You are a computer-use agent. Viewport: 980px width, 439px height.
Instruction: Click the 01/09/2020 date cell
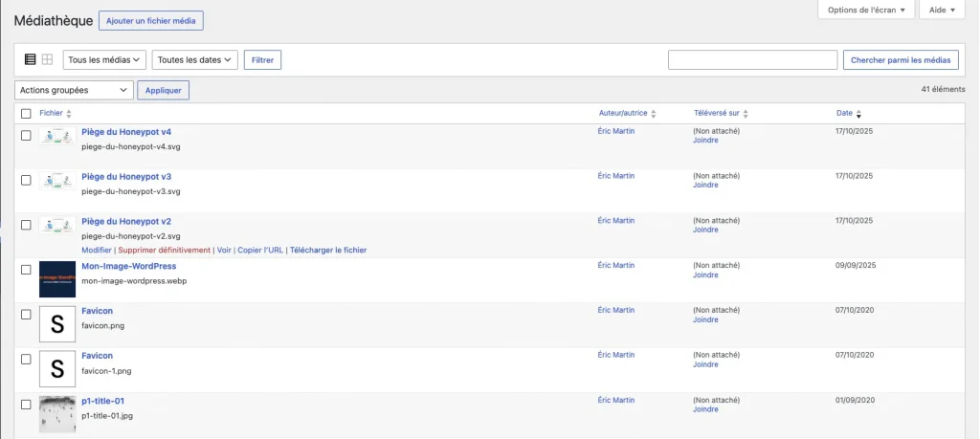[855, 401]
